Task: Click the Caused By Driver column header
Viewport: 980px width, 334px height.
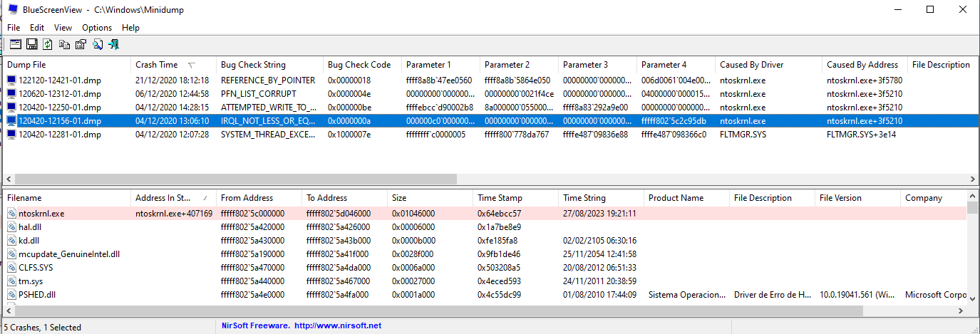Action: click(x=769, y=65)
